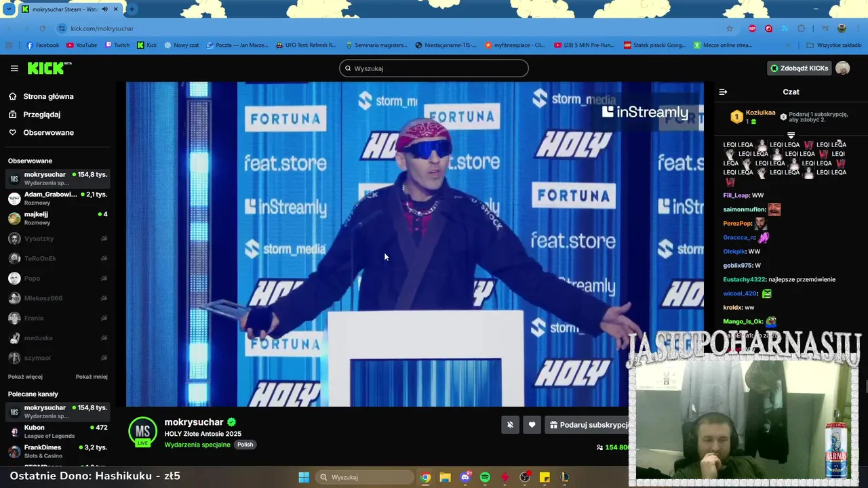The height and width of the screenshot is (488, 868).
Task: Reload the page
Action: 42,28
